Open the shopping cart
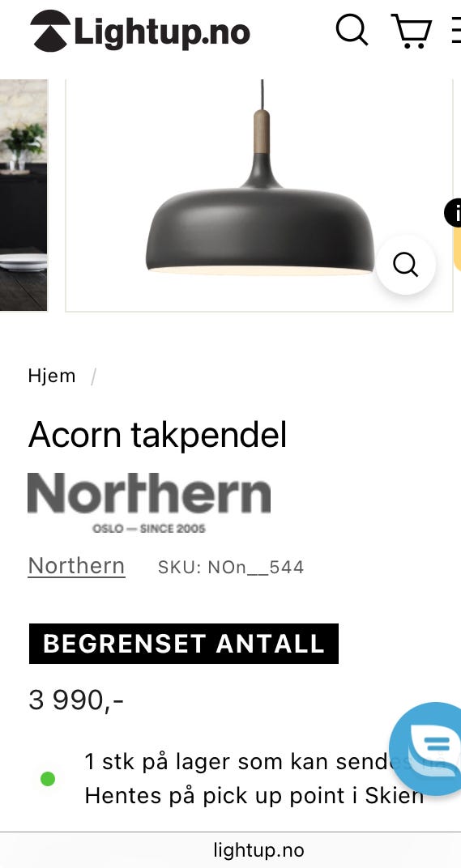 pyautogui.click(x=412, y=31)
